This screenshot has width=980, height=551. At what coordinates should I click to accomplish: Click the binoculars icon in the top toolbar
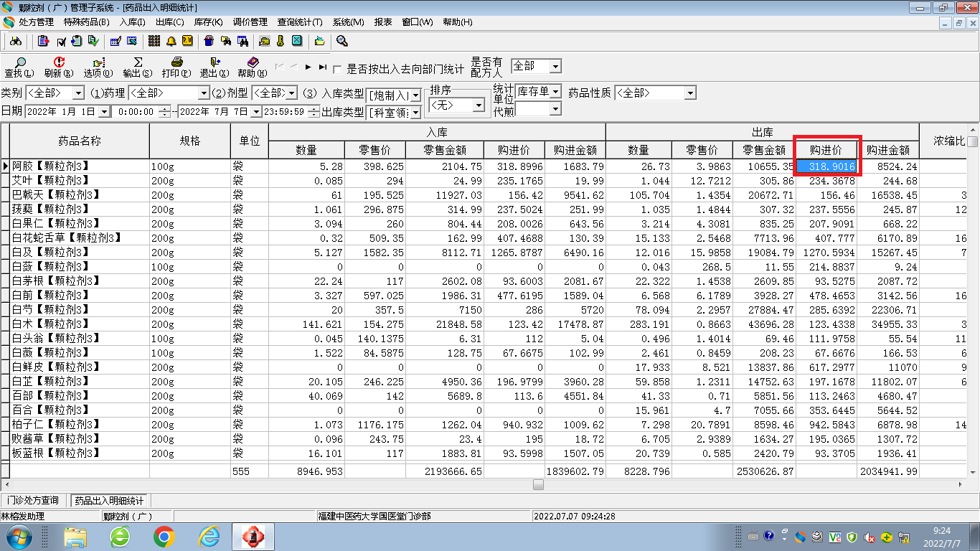coord(15,41)
